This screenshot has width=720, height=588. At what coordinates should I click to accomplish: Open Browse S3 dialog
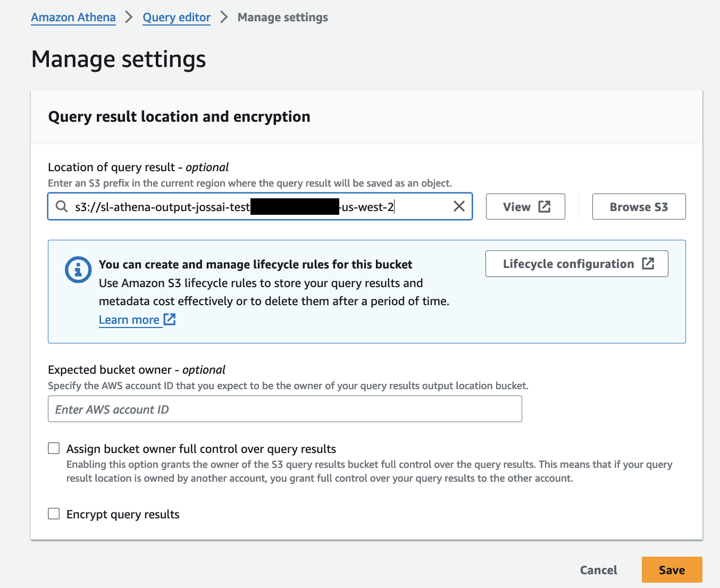pyautogui.click(x=639, y=207)
